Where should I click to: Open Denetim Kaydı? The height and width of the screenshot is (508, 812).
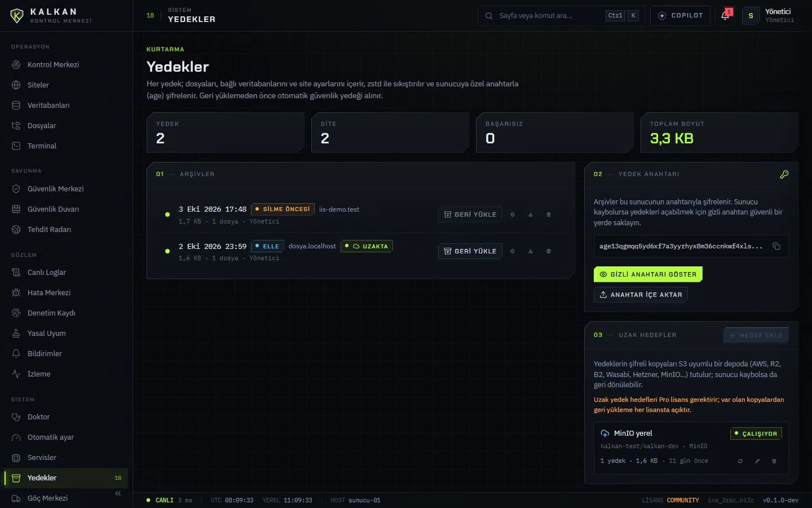(67, 313)
